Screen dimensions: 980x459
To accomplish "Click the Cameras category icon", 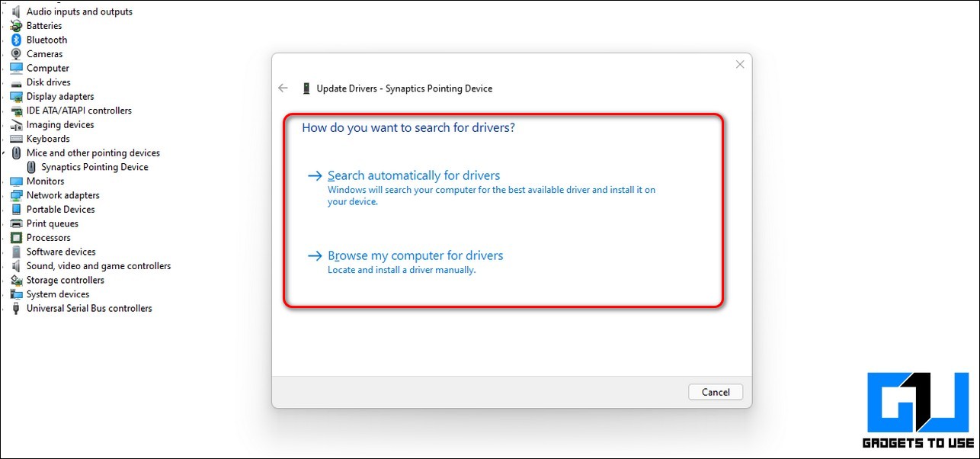I will tap(16, 54).
